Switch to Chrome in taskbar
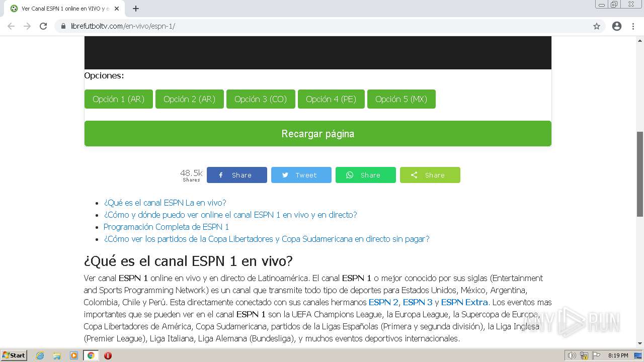 tap(91, 355)
